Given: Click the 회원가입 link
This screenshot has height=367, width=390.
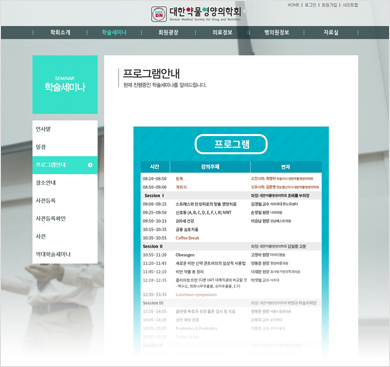Looking at the screenshot, I should (329, 5).
